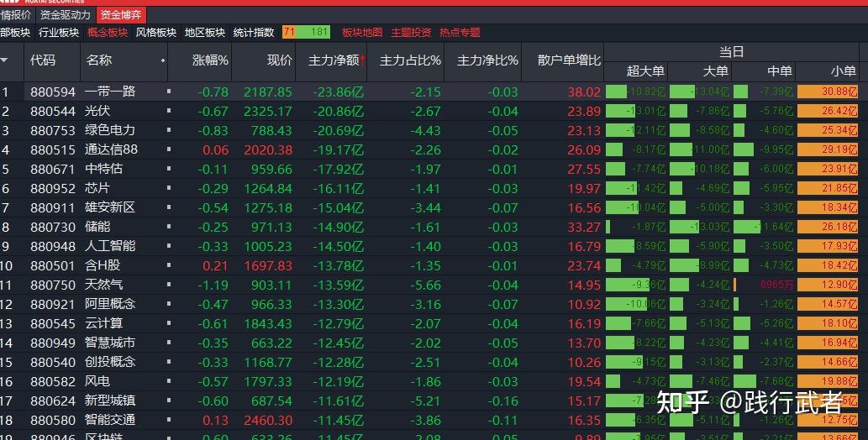Sort by 涨幅% column header
Image resolution: width=868 pixels, height=440 pixels.
coord(210,60)
